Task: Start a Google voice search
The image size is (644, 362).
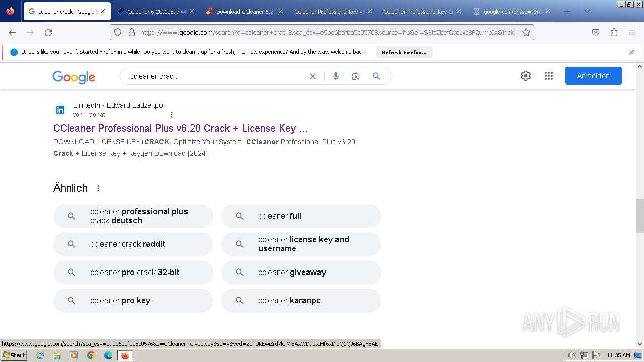Action: [336, 76]
